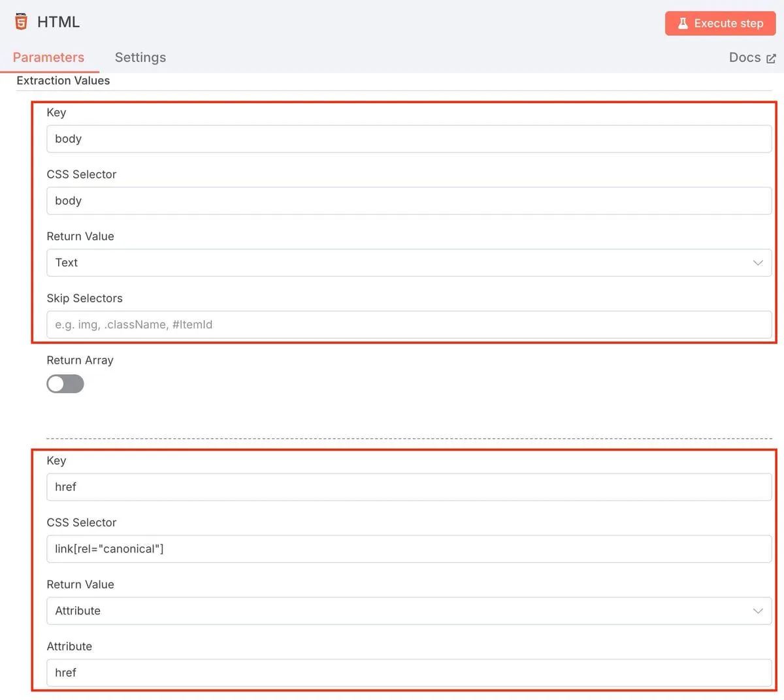Image resolution: width=784 pixels, height=700 pixels.
Task: Focus the second Key field containing href
Action: pyautogui.click(x=408, y=487)
